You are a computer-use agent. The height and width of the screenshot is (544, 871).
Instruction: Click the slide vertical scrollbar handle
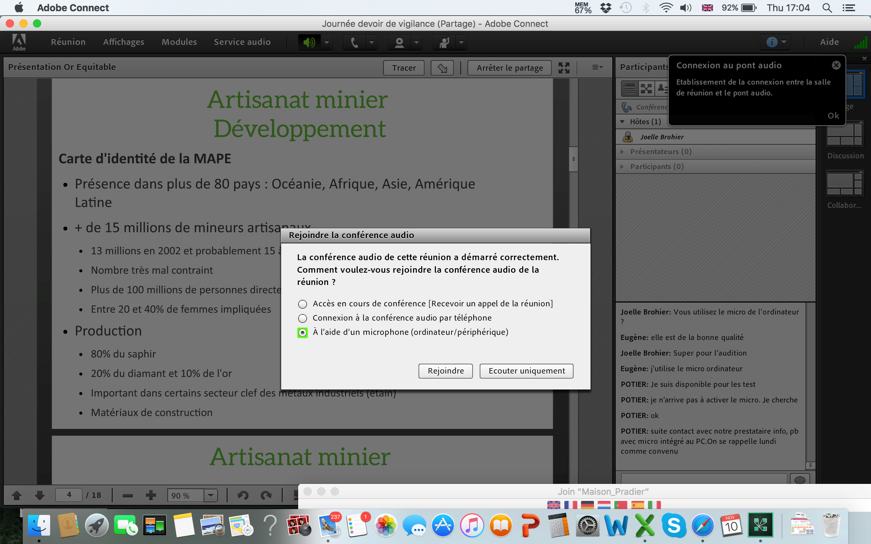point(573,159)
